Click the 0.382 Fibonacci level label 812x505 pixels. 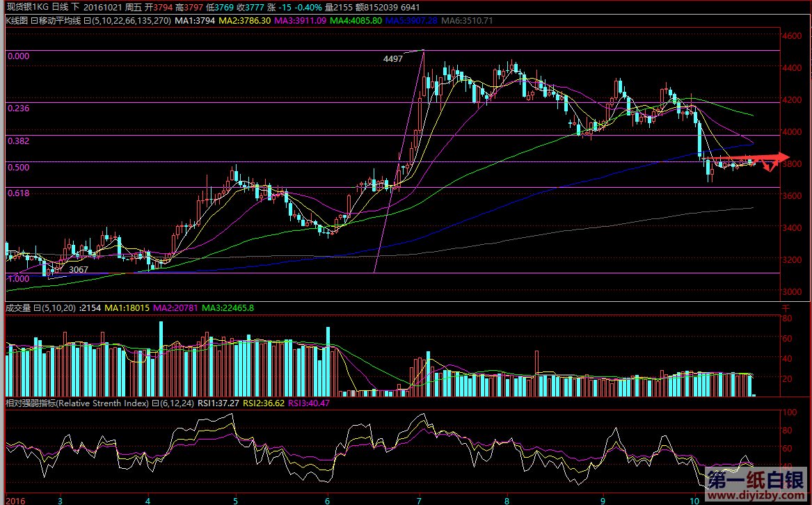click(18, 141)
